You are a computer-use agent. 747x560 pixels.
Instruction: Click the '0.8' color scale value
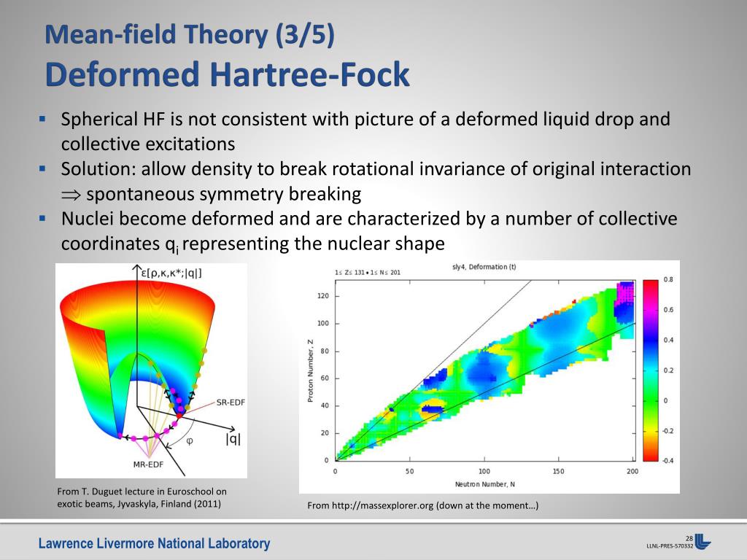pyautogui.click(x=668, y=279)
